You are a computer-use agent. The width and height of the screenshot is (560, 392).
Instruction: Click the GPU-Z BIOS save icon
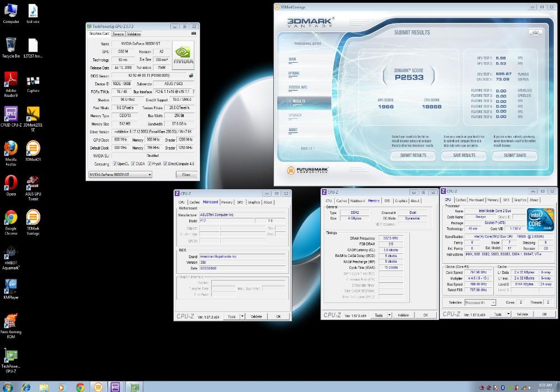(x=191, y=76)
